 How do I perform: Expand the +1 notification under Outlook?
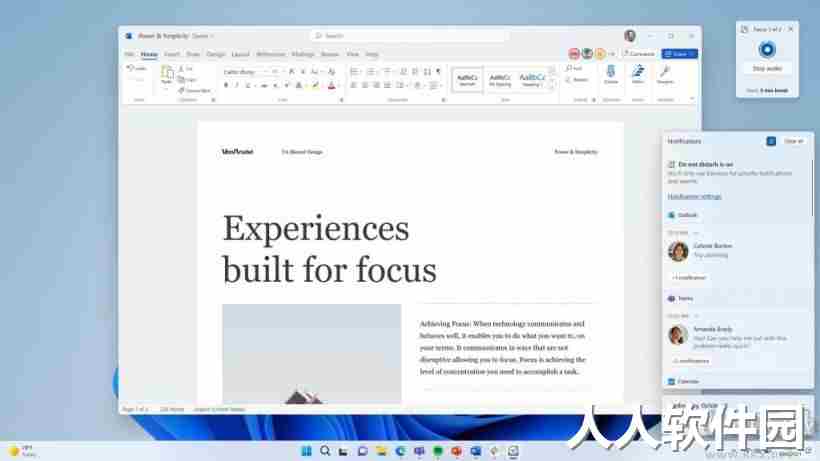tap(690, 278)
